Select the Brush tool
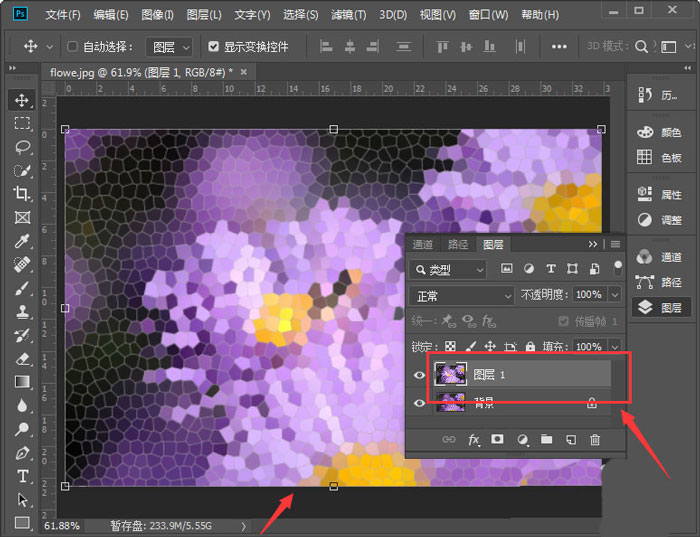Screen dimensions: 700x537 (21, 288)
